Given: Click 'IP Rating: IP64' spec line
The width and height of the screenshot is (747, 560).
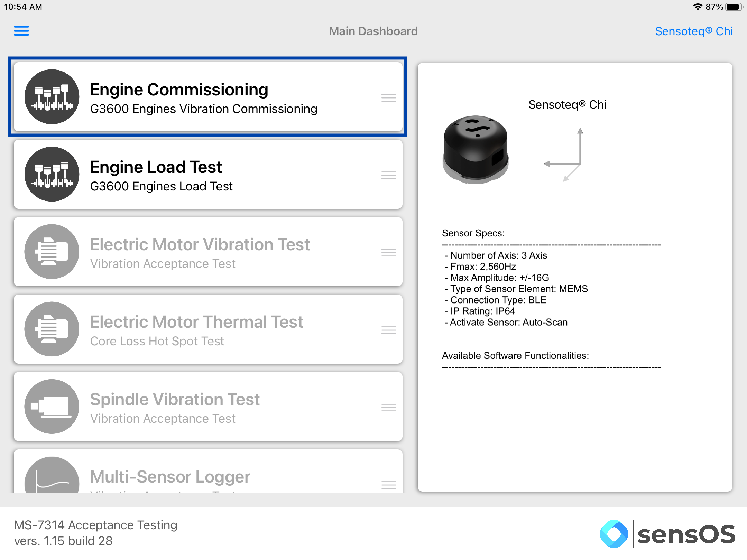Looking at the screenshot, I should pyautogui.click(x=480, y=311).
